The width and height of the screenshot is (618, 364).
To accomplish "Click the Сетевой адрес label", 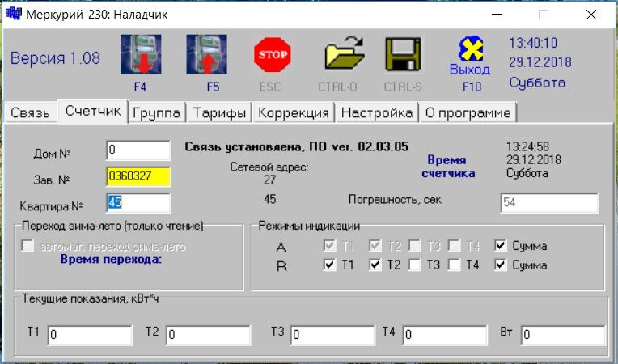I will pos(269,167).
